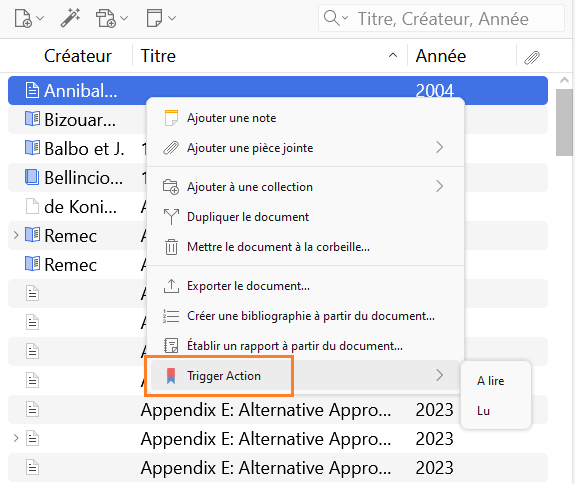Click the book icon of Bizouar…
The width and height of the screenshot is (575, 484).
coord(32,119)
